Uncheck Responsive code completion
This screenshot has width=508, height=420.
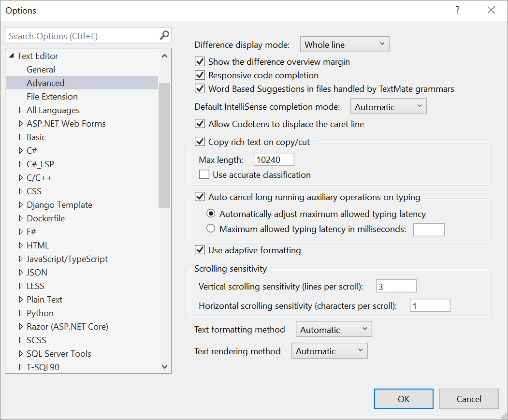200,75
